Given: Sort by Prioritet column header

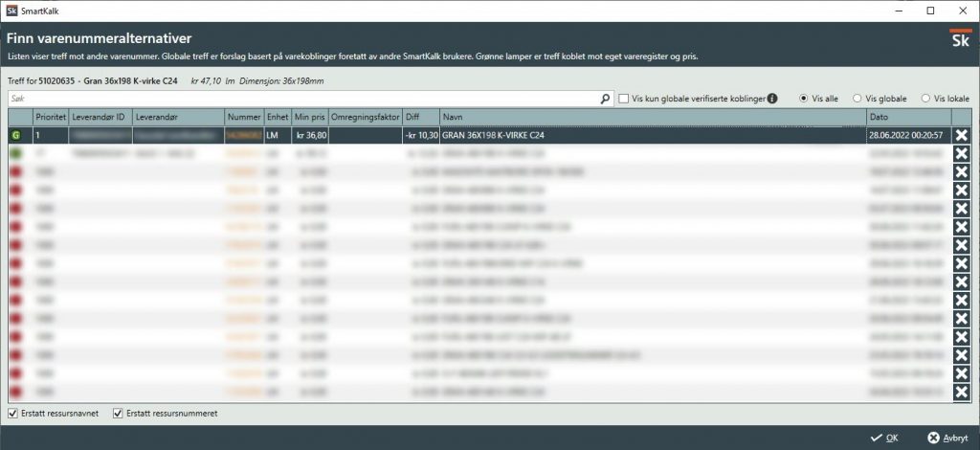Looking at the screenshot, I should point(50,117).
